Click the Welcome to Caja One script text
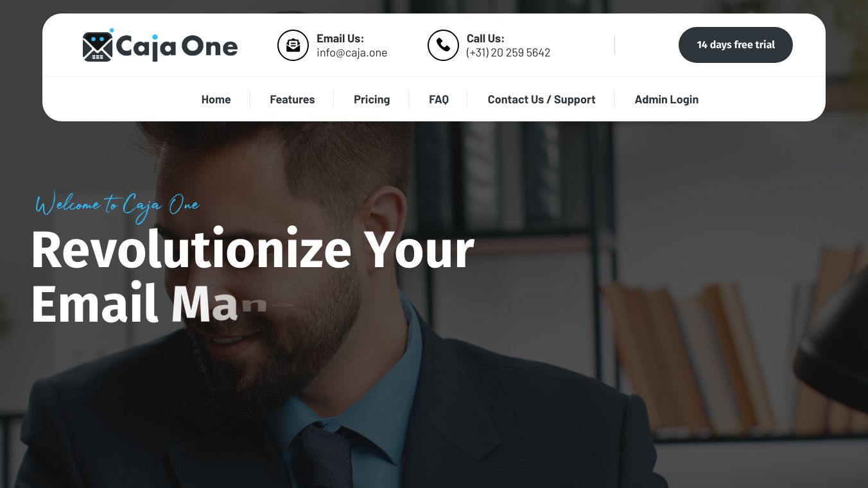 [117, 206]
